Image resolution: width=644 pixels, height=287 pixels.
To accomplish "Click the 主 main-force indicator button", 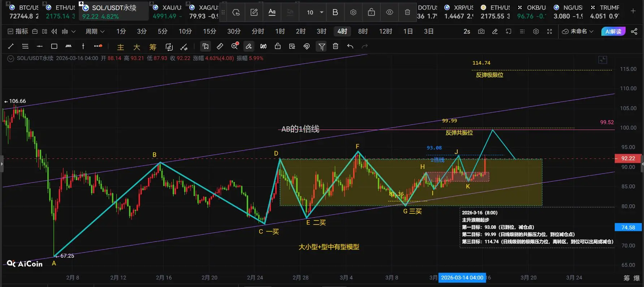I will (x=121, y=47).
